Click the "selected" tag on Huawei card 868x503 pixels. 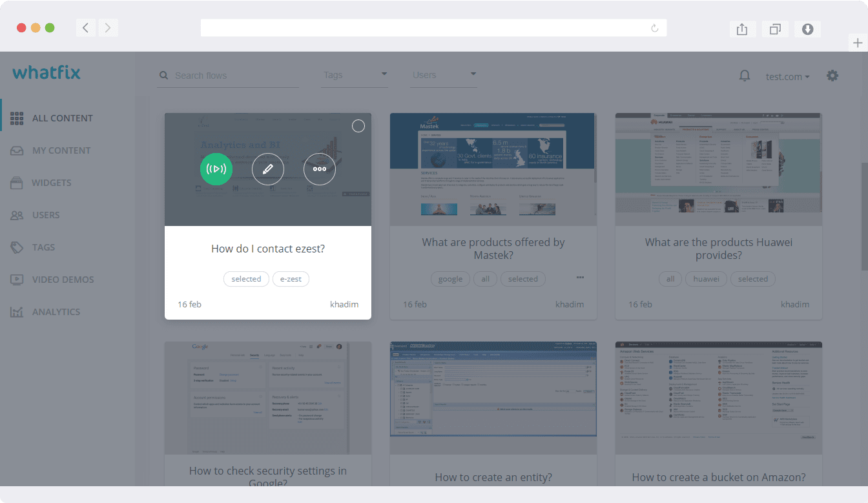coord(753,279)
